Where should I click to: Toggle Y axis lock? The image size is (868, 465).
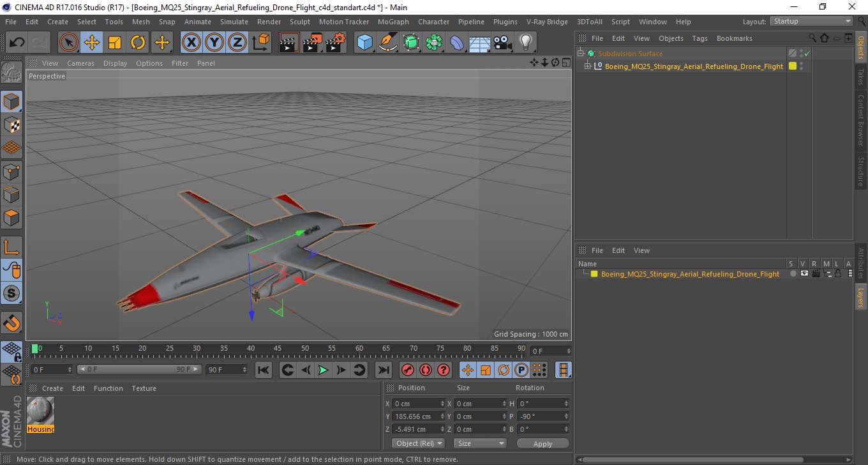[214, 43]
